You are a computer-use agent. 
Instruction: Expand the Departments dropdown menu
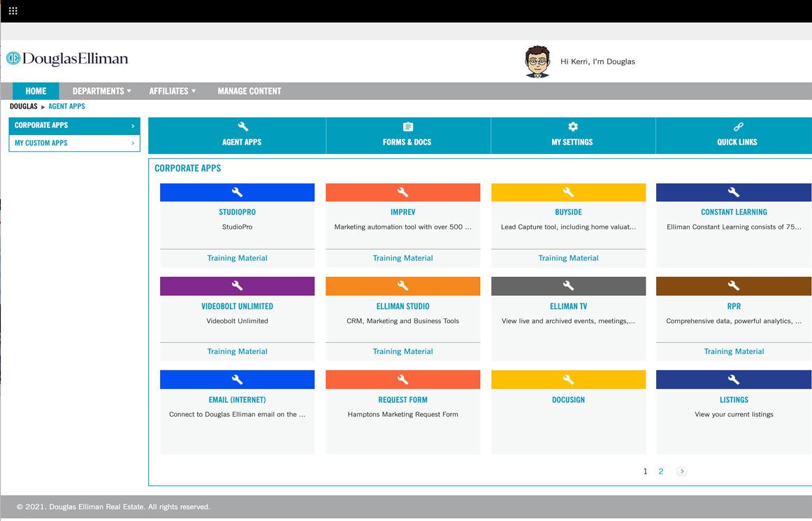(101, 91)
